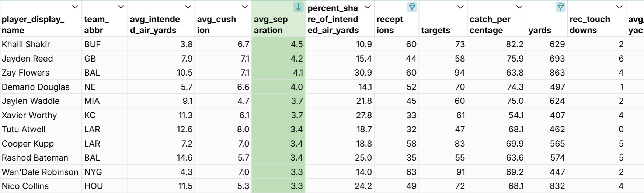Screen dimensions: 644x193
Task: Click the filter icon on yards column
Action: [x=560, y=7]
